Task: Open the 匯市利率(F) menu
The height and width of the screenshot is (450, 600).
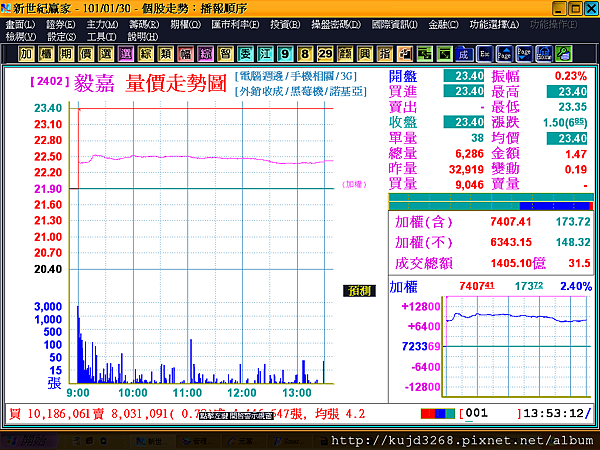Action: click(x=235, y=25)
